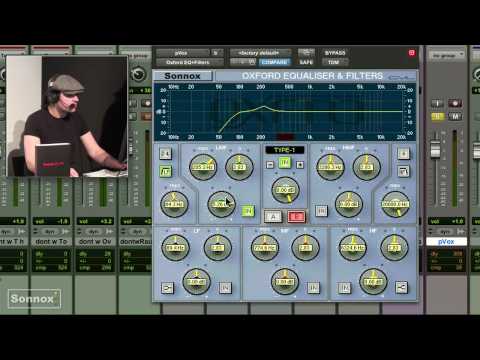Click the SAFE button
This screenshot has height=360, width=480.
(x=306, y=62)
